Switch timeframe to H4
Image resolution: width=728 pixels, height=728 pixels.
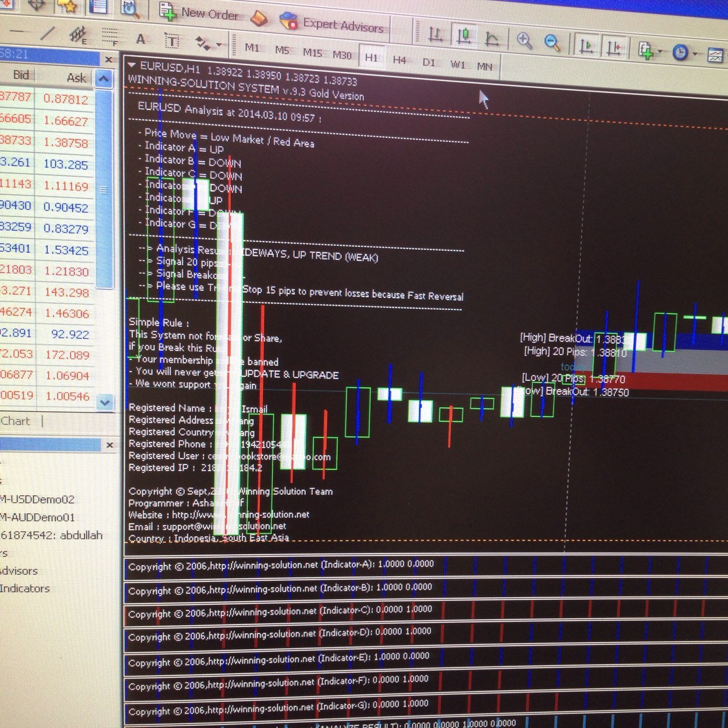point(399,59)
